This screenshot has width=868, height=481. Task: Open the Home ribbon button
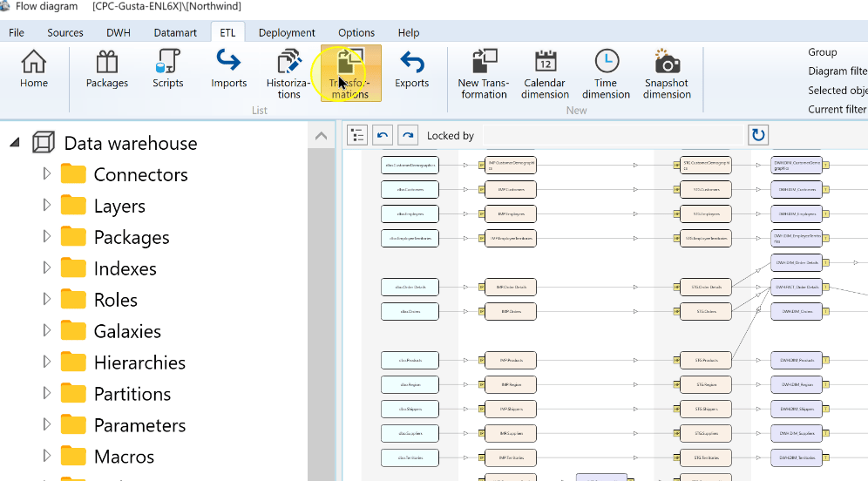point(34,69)
